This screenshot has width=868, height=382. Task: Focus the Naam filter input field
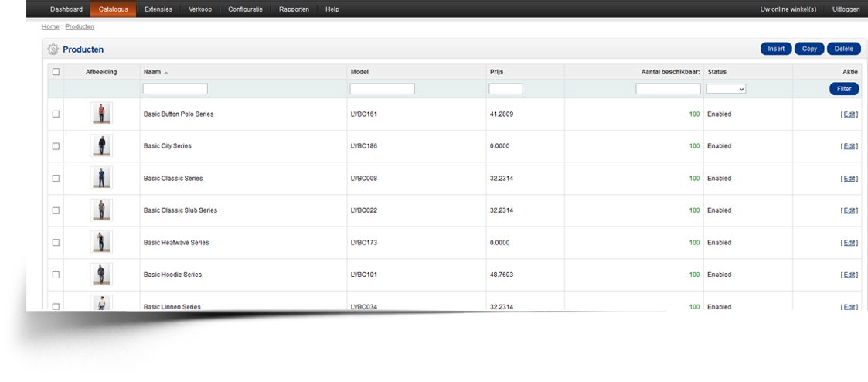(x=175, y=89)
